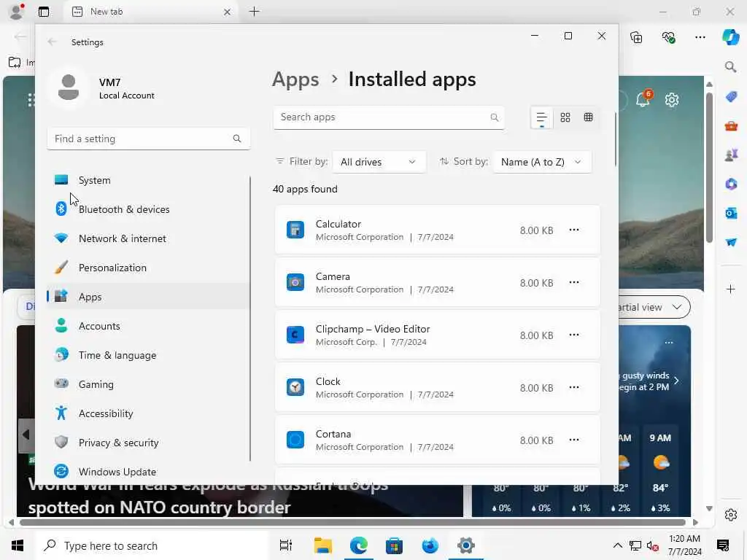Open new tab page settings gear
The image size is (747, 560).
coord(672,100)
